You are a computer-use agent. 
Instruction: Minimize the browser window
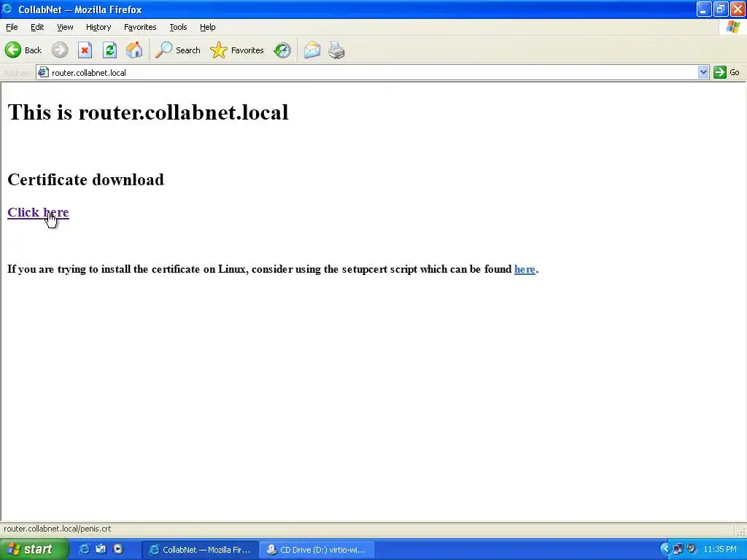[704, 9]
